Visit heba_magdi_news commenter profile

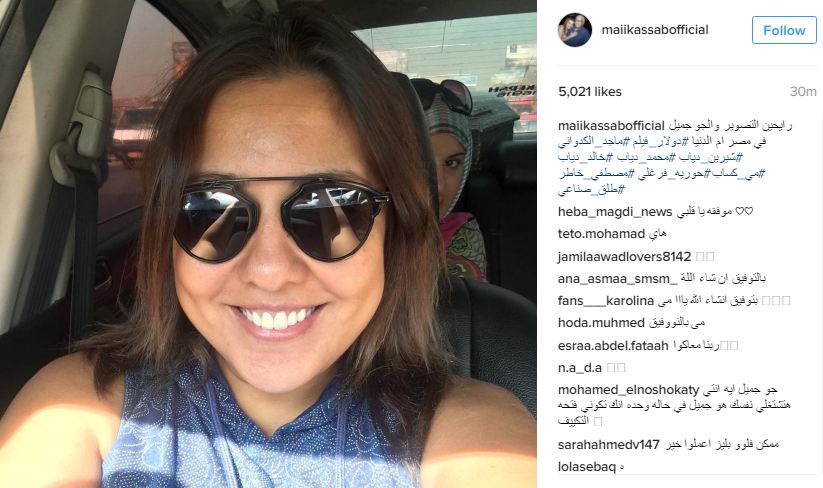pyautogui.click(x=615, y=212)
